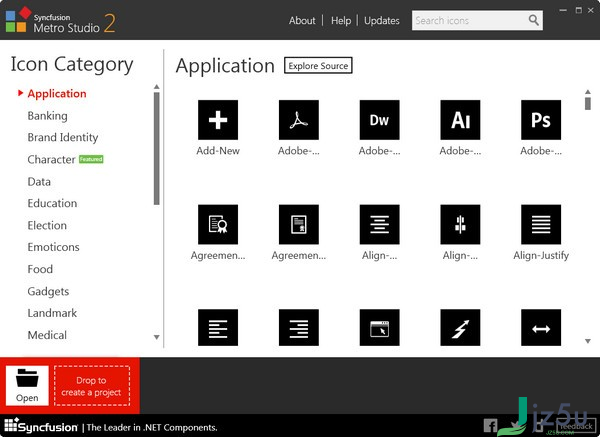This screenshot has height=437, width=600.
Task: Choose the align-right text icon
Action: point(298,328)
